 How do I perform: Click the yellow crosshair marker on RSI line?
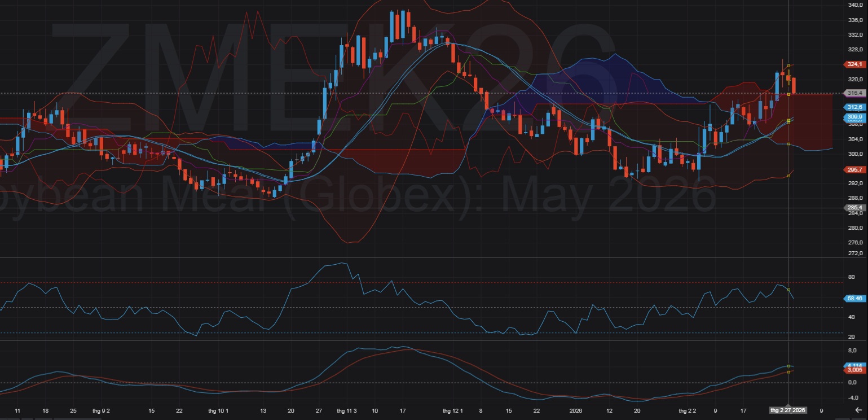788,290
